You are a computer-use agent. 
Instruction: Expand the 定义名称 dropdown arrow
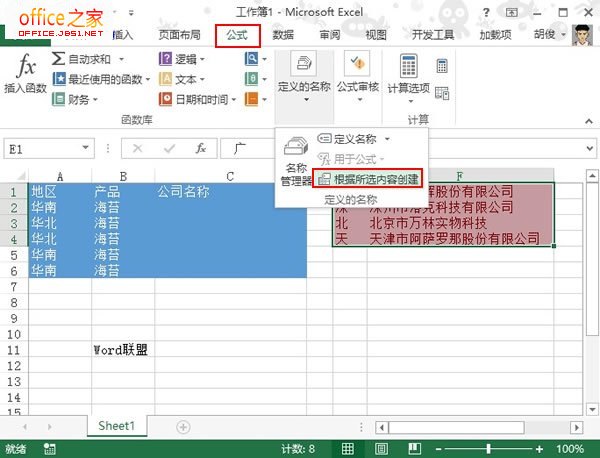pyautogui.click(x=387, y=139)
